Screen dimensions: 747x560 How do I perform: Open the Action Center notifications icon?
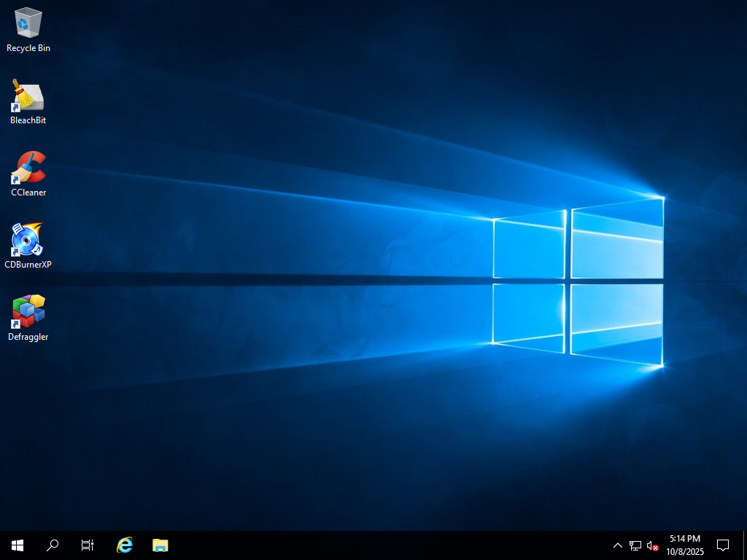(x=723, y=545)
